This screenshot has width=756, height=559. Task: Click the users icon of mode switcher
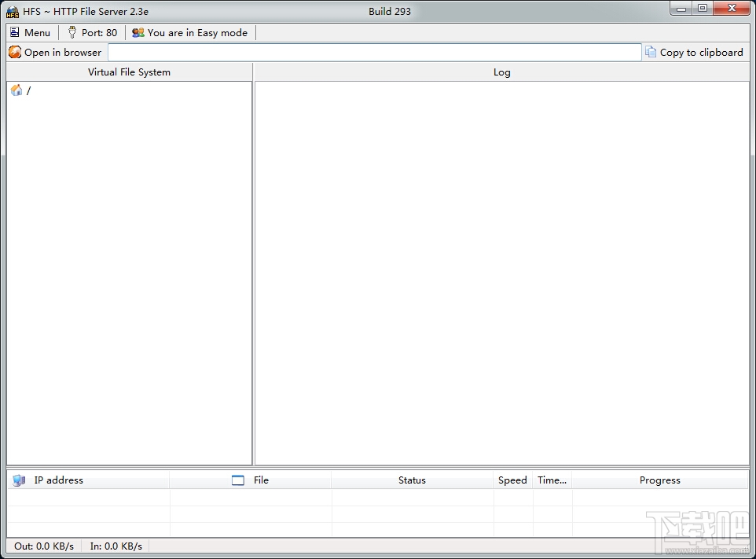tap(138, 32)
